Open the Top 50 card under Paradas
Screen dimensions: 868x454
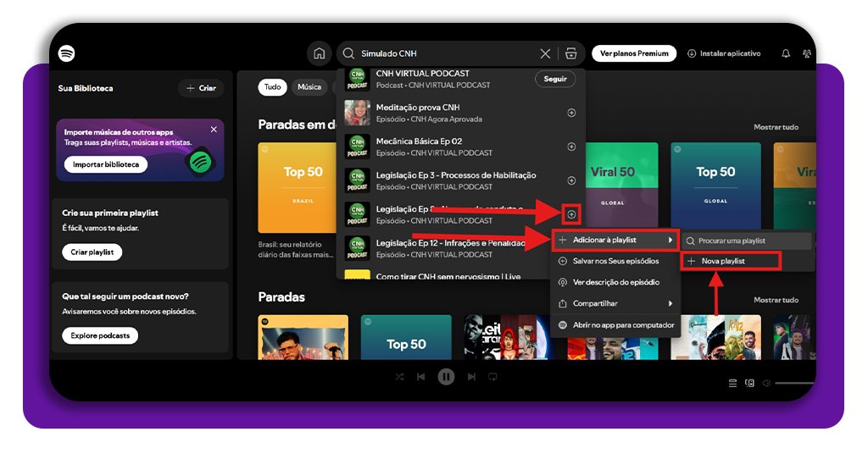406,337
